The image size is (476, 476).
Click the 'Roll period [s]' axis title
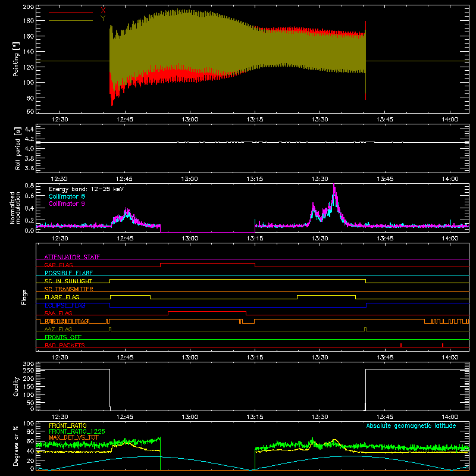pyautogui.click(x=17, y=148)
